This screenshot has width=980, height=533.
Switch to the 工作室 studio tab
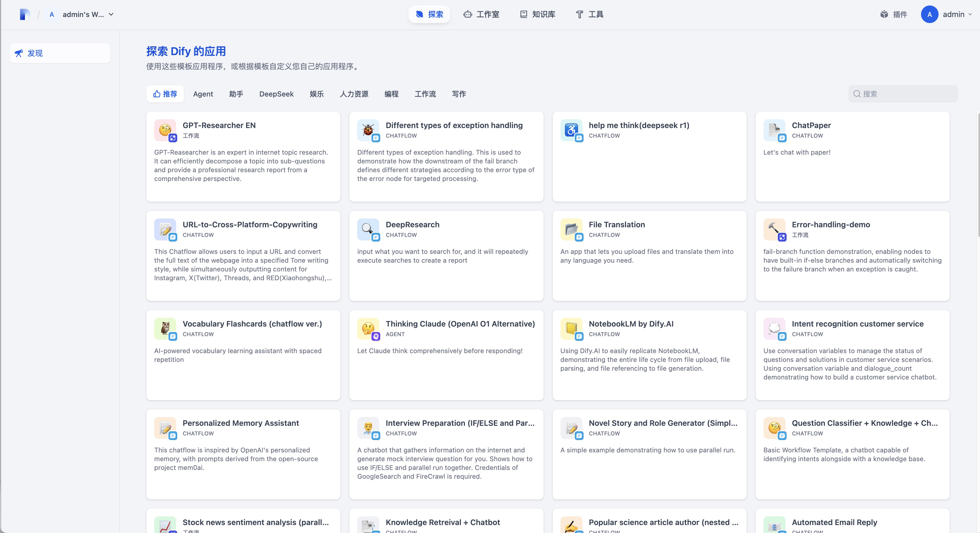[x=481, y=15]
